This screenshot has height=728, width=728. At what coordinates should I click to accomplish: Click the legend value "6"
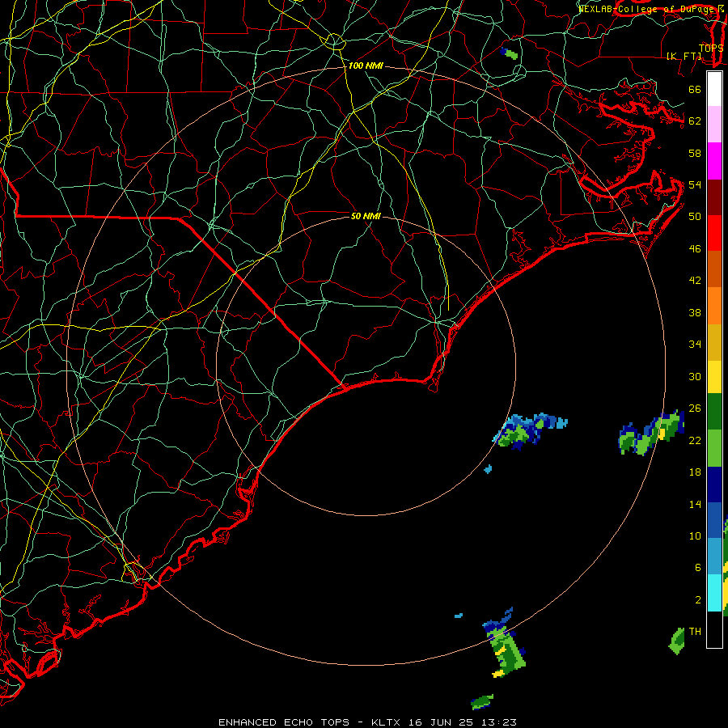pos(697,568)
